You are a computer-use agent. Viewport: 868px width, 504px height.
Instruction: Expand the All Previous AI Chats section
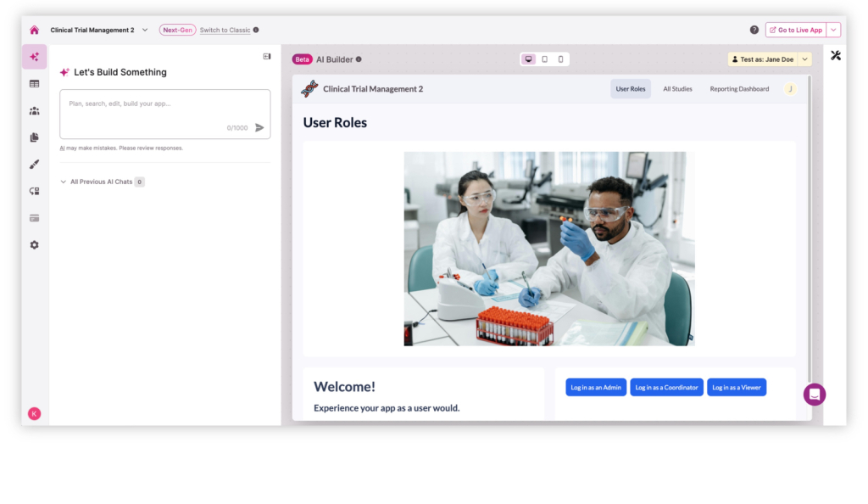102,181
